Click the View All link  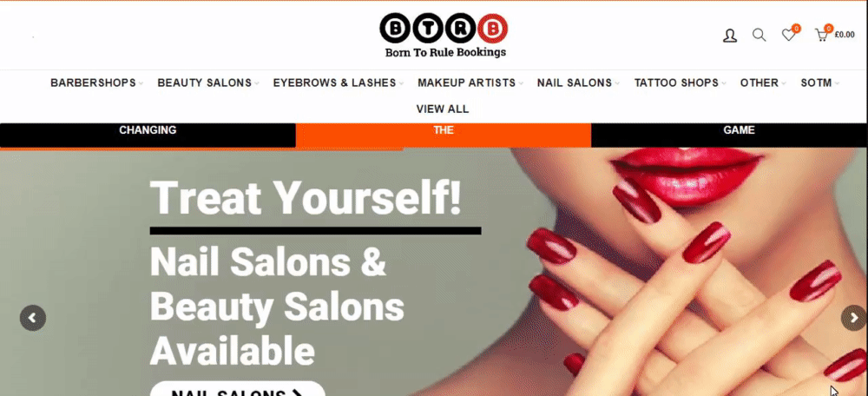tap(443, 109)
